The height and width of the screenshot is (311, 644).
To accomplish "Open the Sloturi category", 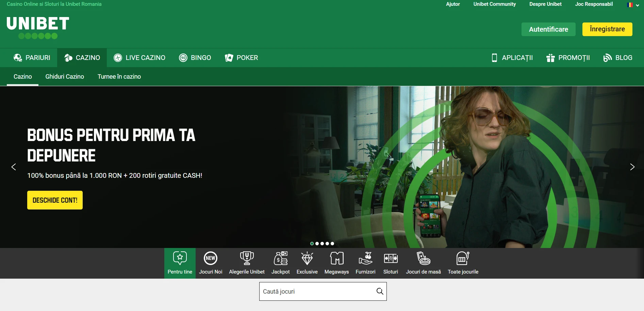I will click(391, 263).
